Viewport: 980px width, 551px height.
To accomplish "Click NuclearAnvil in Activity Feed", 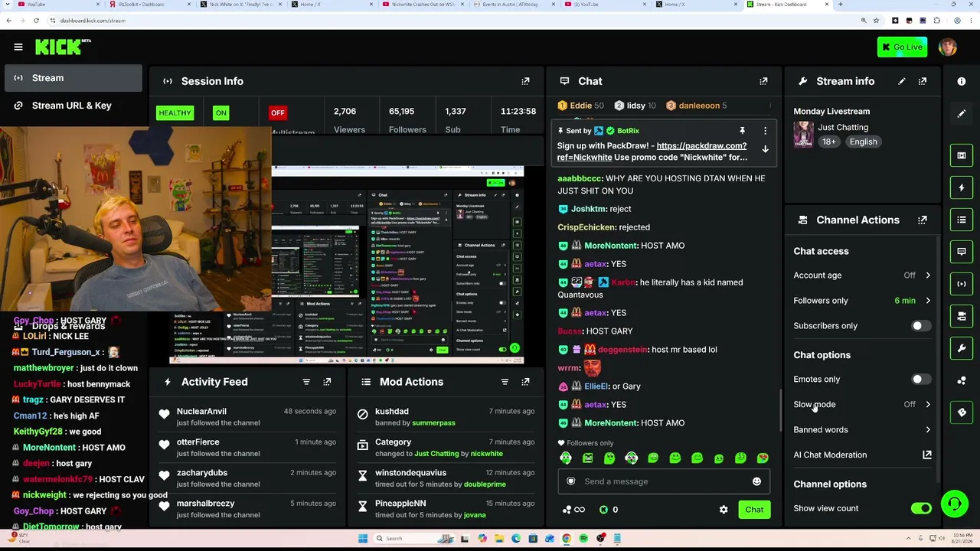I will click(201, 412).
